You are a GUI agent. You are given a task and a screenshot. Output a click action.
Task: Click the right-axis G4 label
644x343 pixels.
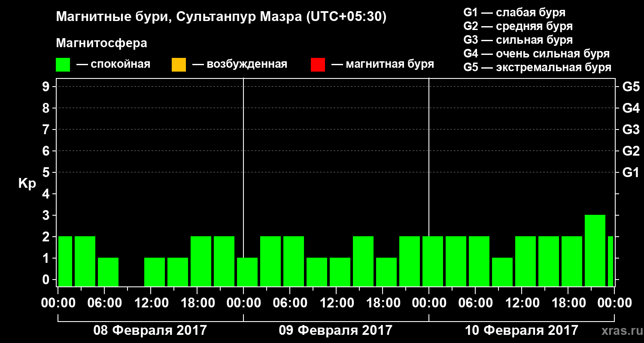(631, 108)
